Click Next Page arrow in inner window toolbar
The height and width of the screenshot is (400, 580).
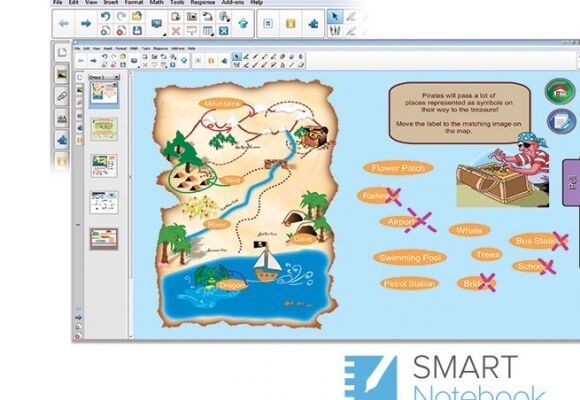93,60
